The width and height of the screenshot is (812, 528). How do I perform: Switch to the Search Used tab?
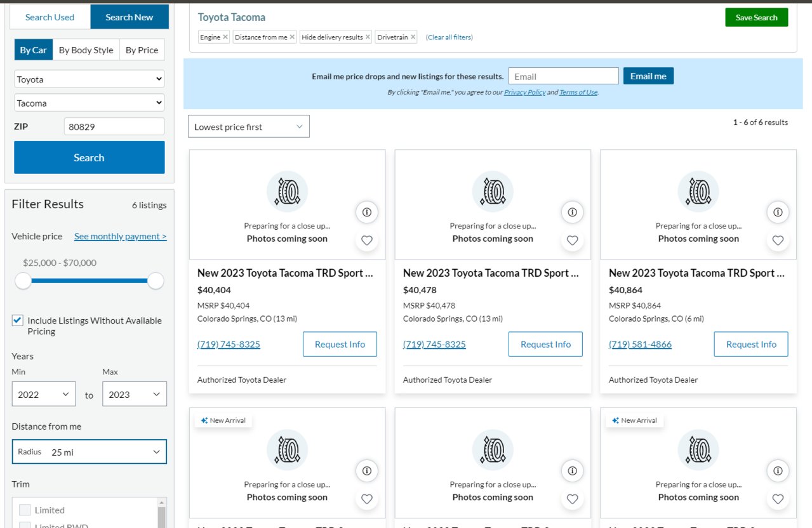click(x=50, y=17)
